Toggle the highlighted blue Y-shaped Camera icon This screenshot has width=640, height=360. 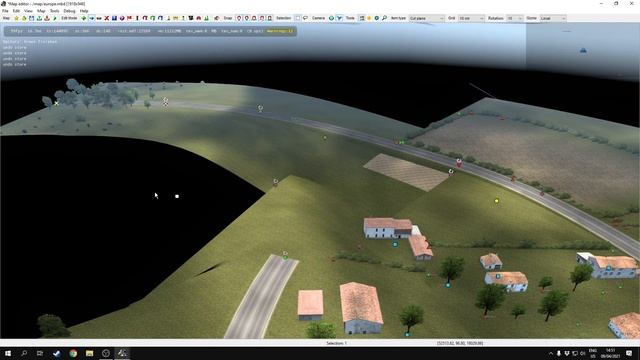(339, 18)
